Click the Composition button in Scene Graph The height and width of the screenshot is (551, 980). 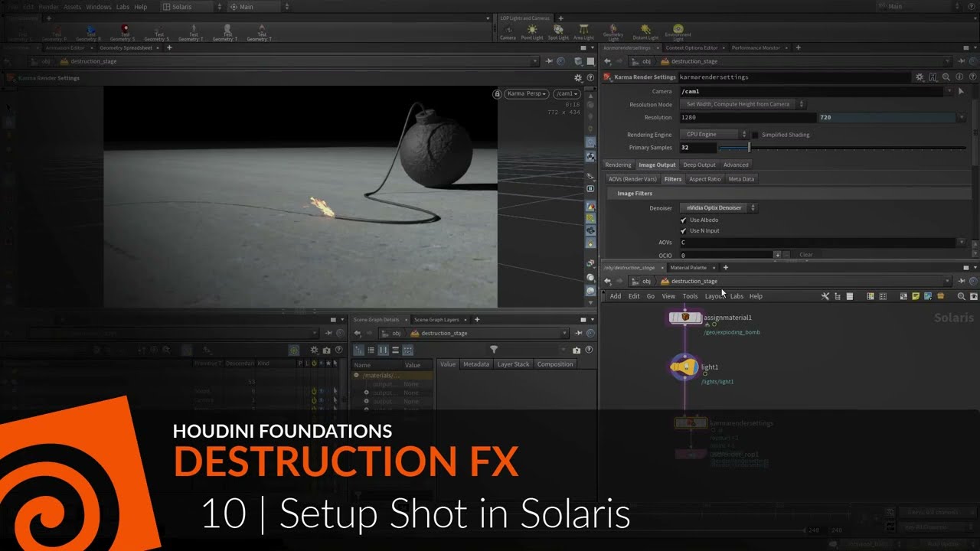pos(555,364)
